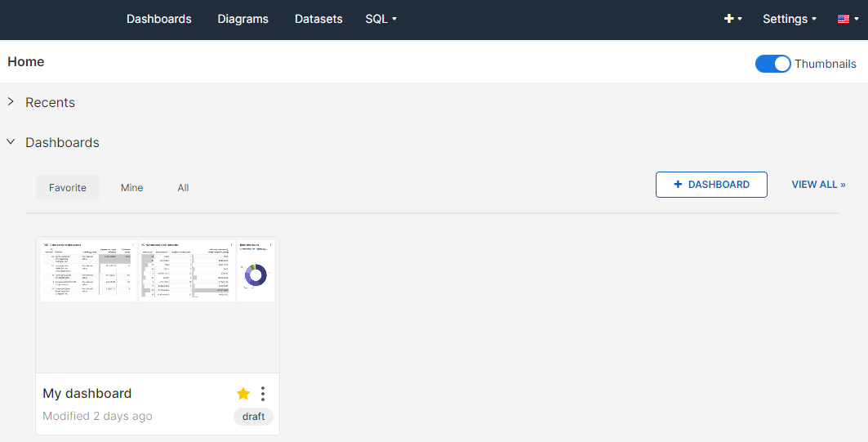Open the three-dot menu on My dashboard
This screenshot has height=442, width=868.
click(263, 394)
